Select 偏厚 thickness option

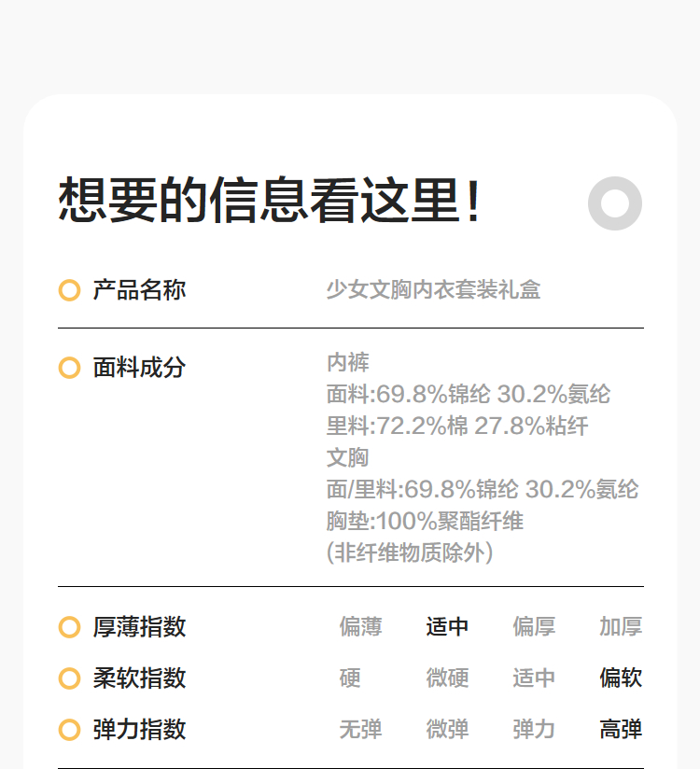pyautogui.click(x=534, y=627)
